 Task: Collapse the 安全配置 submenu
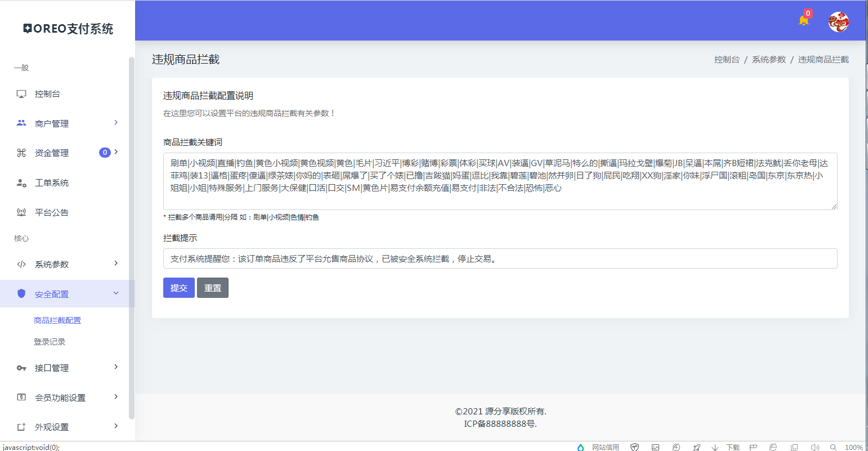[116, 293]
